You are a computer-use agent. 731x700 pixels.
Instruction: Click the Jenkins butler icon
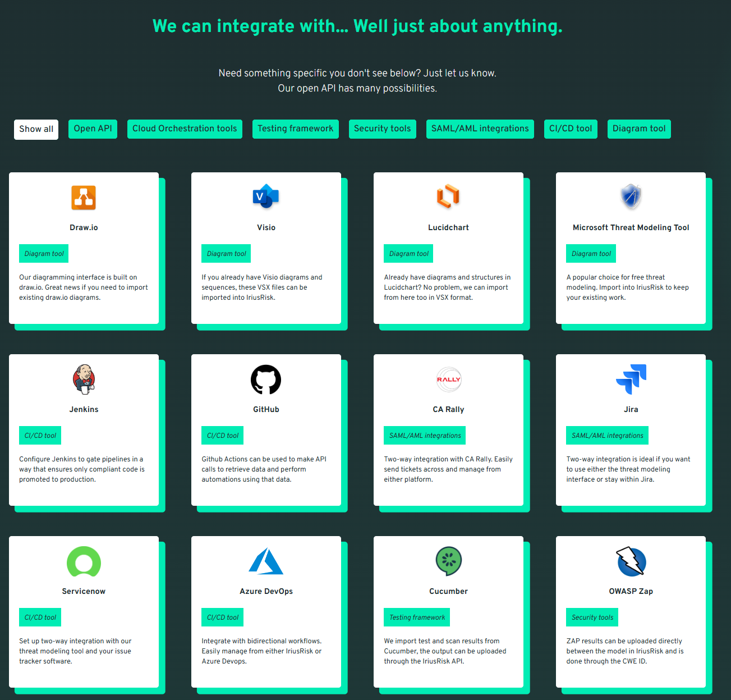[x=84, y=379]
